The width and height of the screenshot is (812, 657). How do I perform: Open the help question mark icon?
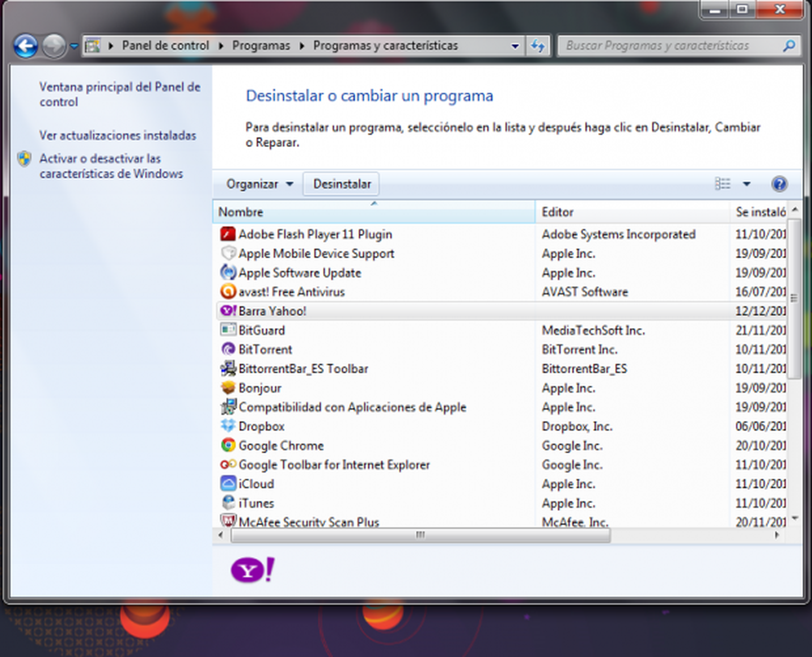pos(779,184)
